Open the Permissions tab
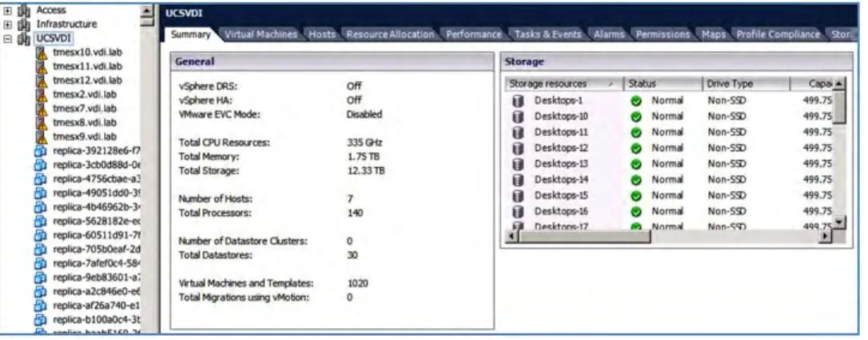The height and width of the screenshot is (340, 868). (x=663, y=34)
